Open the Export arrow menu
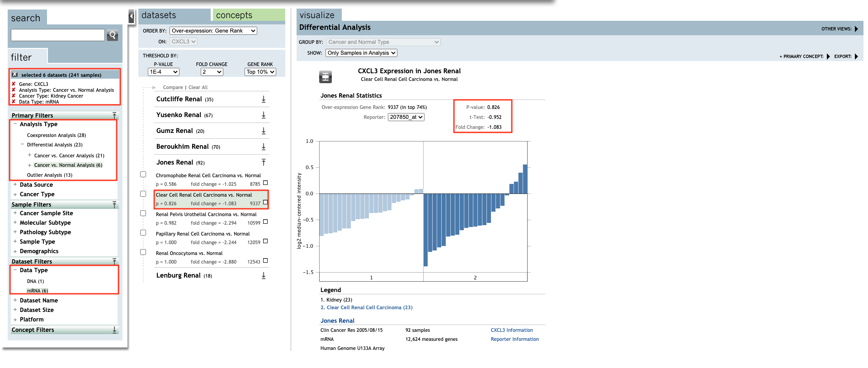868x368 pixels. pyautogui.click(x=856, y=57)
